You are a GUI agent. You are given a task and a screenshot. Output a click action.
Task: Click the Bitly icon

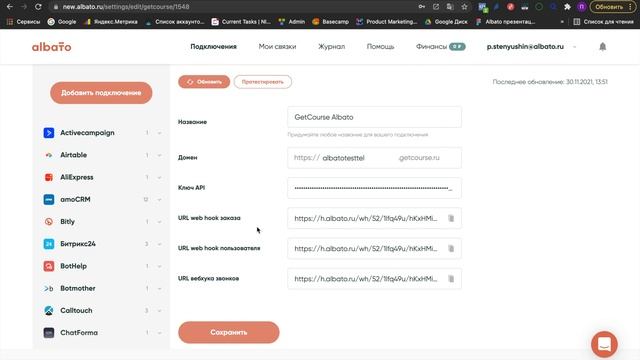[49, 222]
